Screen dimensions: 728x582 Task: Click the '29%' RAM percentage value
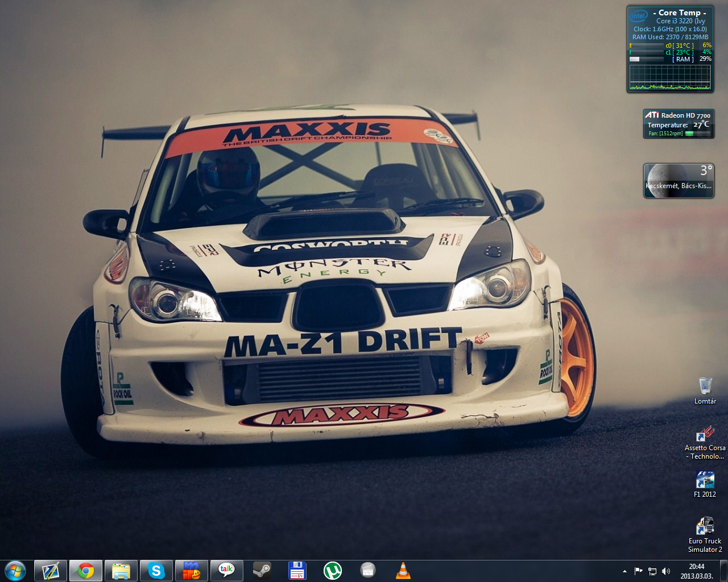[x=705, y=59]
